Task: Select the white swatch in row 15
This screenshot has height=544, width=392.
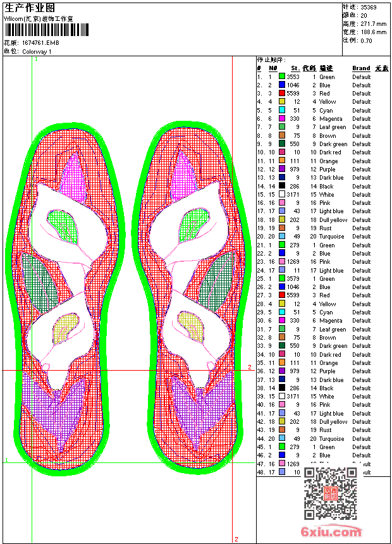Action: (282, 194)
